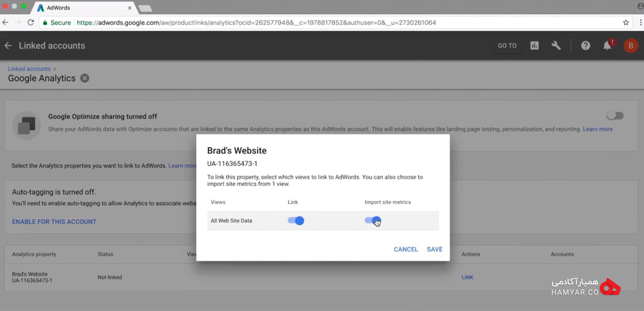Click Actions column header

(471, 254)
